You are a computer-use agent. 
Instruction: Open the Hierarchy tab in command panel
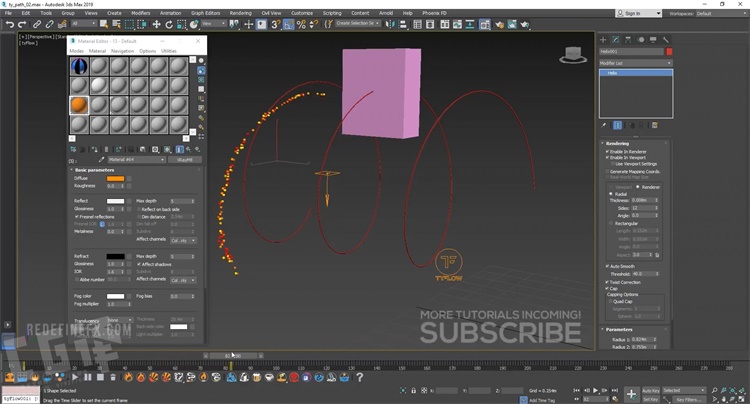tap(628, 40)
